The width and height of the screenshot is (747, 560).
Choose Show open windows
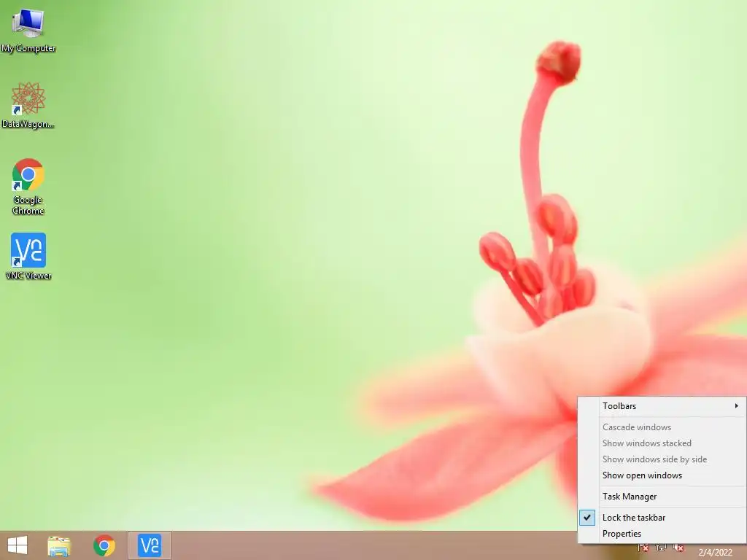(662, 475)
